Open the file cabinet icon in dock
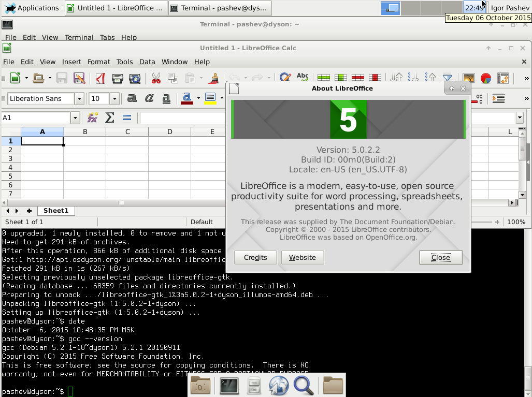Screen dimensions: 532x397 [x=253, y=386]
